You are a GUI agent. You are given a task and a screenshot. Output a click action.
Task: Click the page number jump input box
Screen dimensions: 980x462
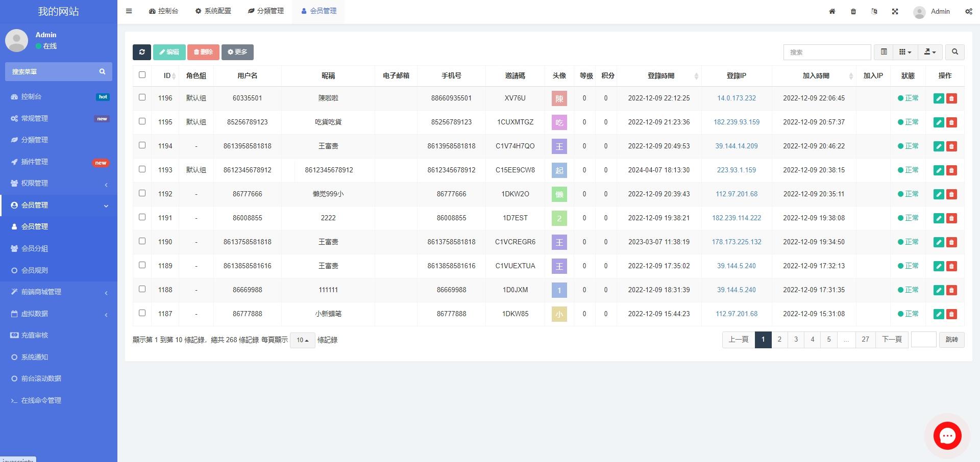point(923,340)
